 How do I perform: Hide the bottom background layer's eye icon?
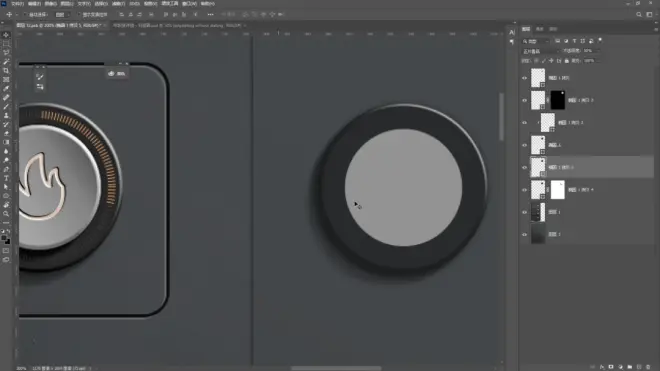click(x=524, y=235)
